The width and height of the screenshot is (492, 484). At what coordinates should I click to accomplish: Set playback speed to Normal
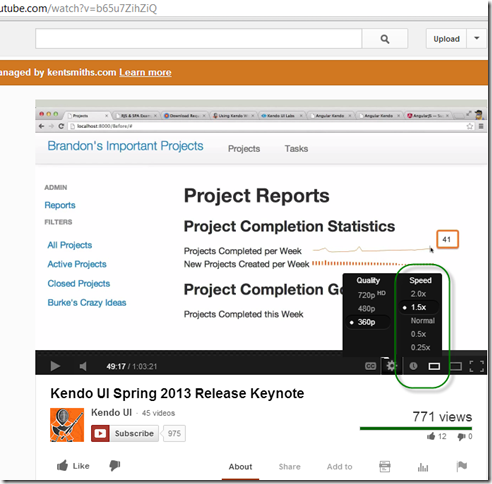point(423,320)
